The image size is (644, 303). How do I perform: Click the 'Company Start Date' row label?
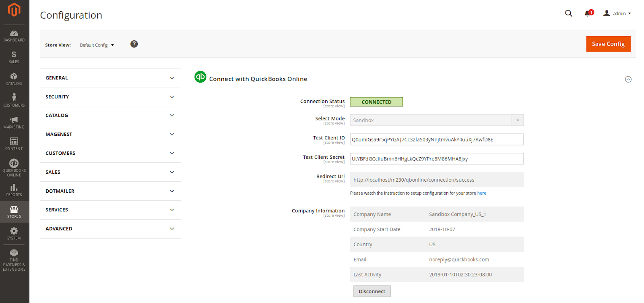tap(377, 229)
